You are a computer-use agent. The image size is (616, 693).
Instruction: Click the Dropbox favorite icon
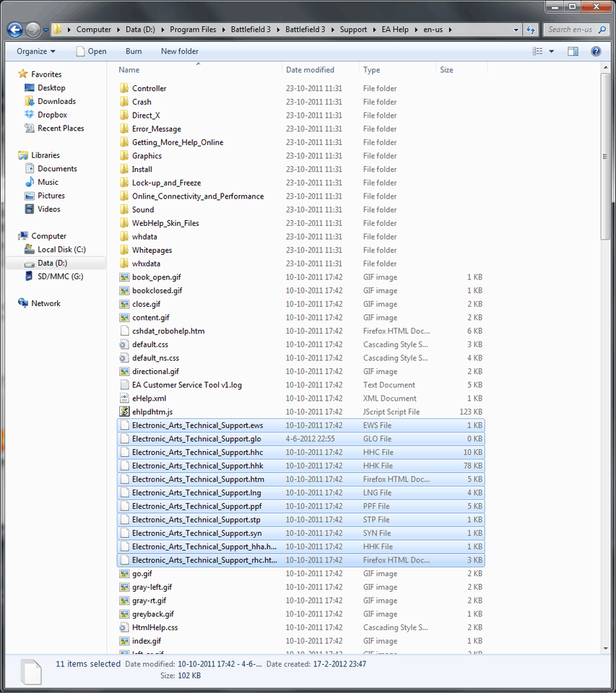(x=29, y=115)
